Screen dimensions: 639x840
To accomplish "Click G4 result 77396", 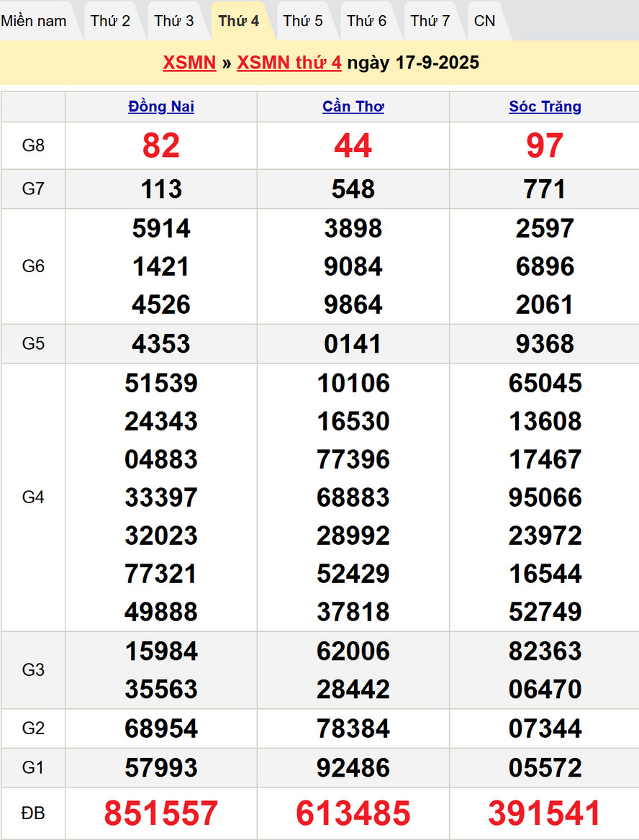I will click(x=353, y=459).
